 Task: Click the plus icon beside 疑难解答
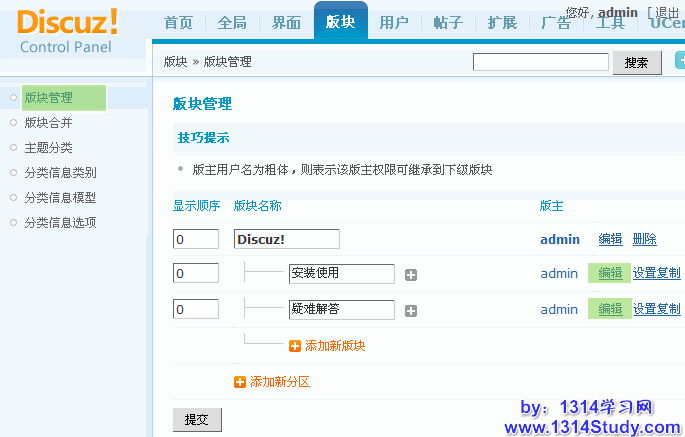pos(411,311)
